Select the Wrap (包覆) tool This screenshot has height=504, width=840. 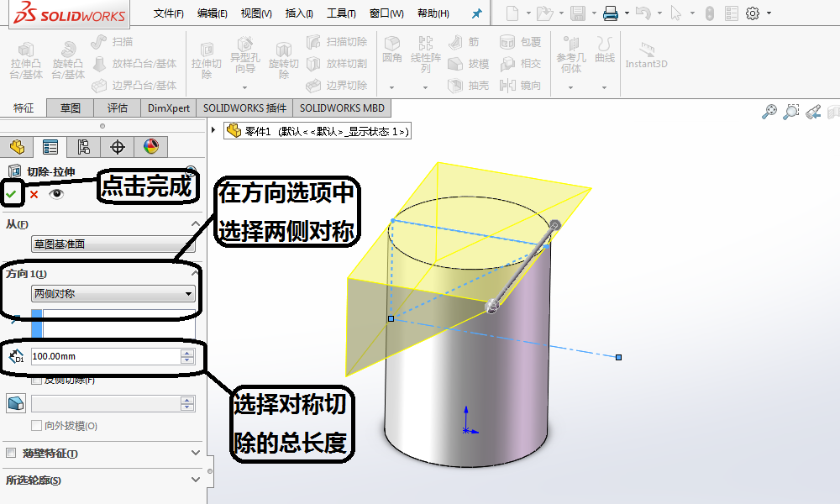click(520, 42)
